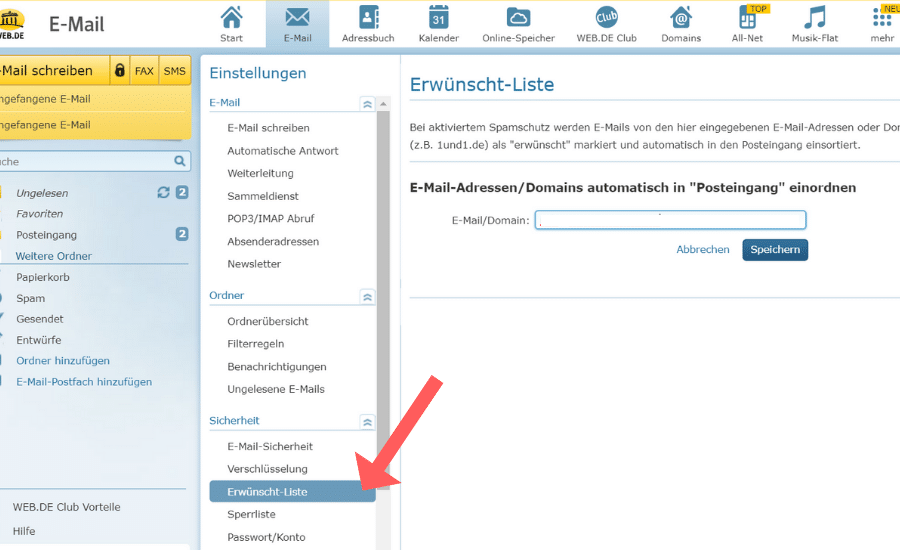Open the Adressbuch contacts icon
Viewport: 900px width, 550px height.
tap(368, 18)
